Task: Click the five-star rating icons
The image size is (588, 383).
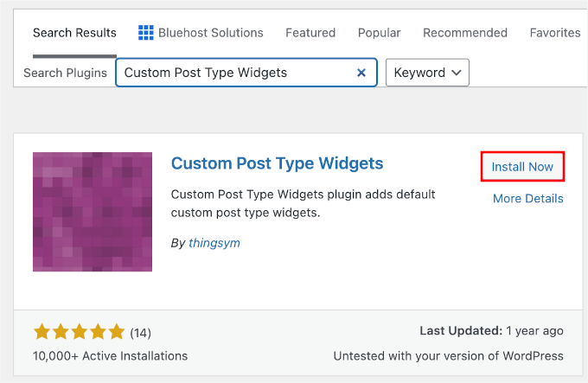Action: pyautogui.click(x=80, y=332)
